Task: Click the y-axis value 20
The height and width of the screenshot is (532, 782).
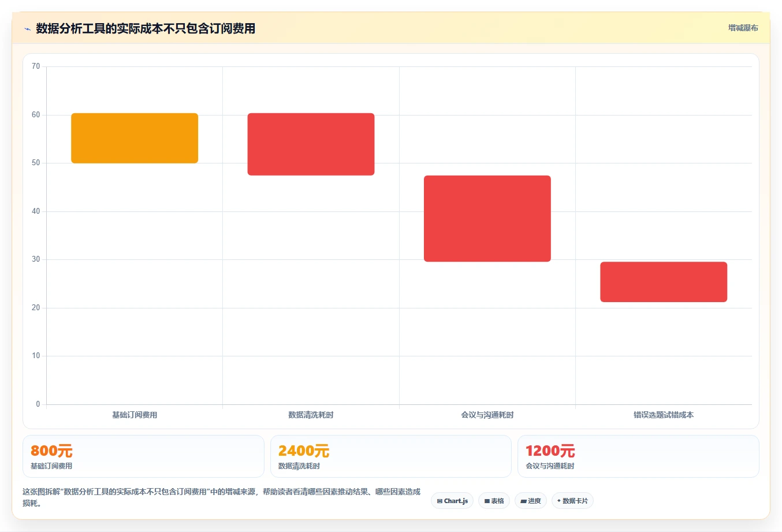Action: pyautogui.click(x=36, y=308)
